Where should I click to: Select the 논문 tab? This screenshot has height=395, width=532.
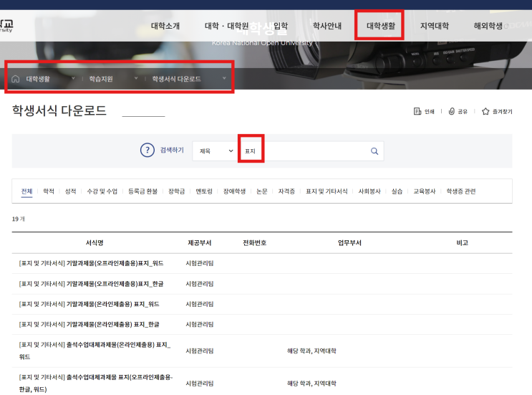261,191
